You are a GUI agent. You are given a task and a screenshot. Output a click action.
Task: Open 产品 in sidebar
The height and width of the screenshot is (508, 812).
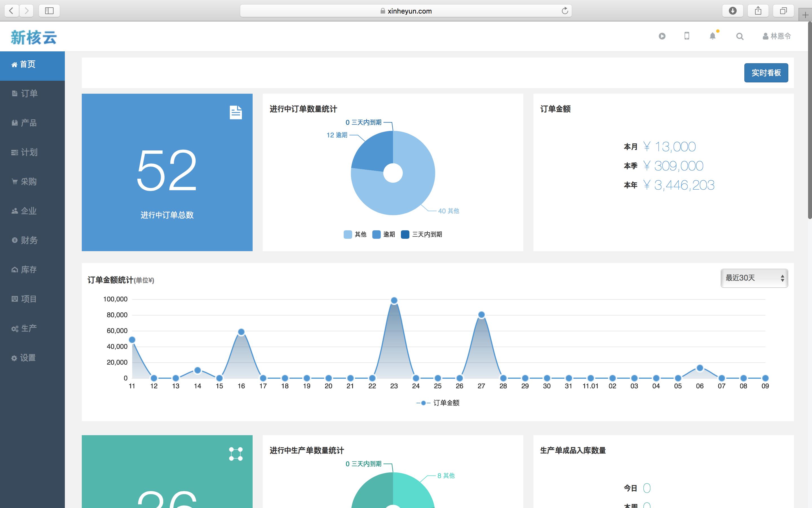click(x=32, y=123)
